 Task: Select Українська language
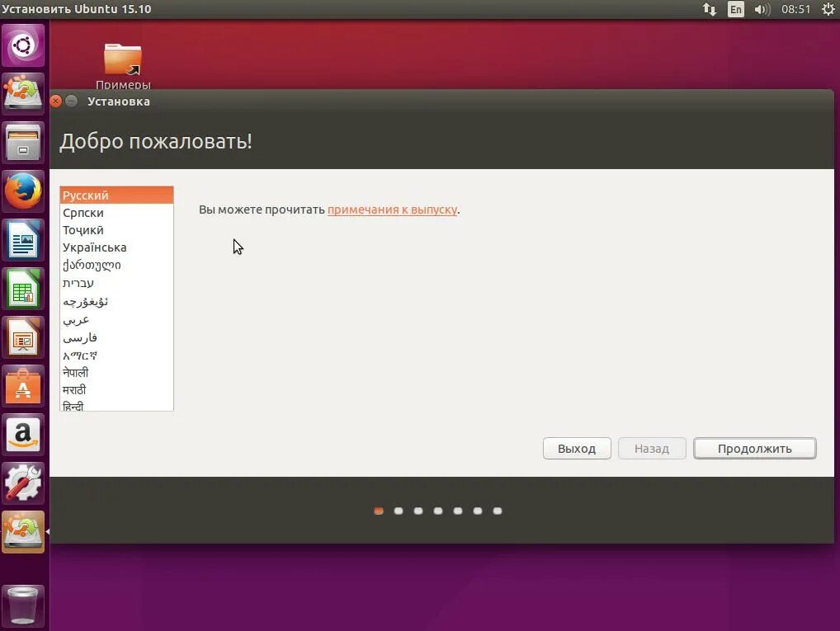pyautogui.click(x=117, y=247)
